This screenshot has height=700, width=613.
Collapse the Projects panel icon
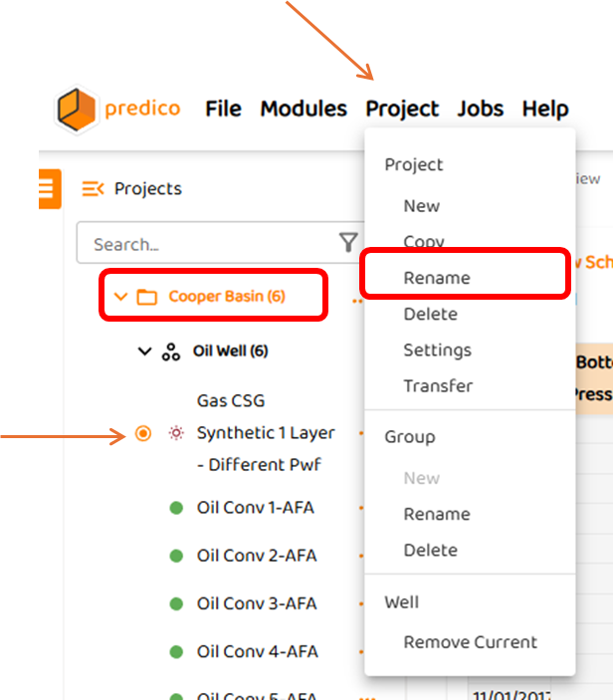point(93,189)
